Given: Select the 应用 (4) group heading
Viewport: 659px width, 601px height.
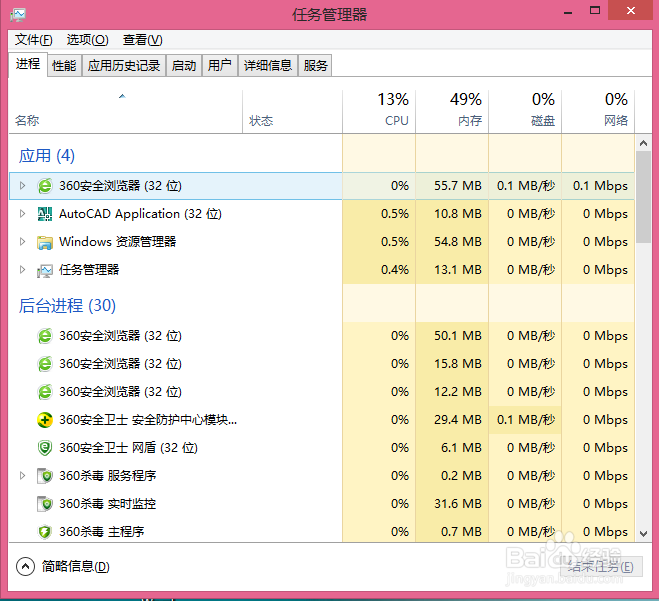Looking at the screenshot, I should point(47,156).
